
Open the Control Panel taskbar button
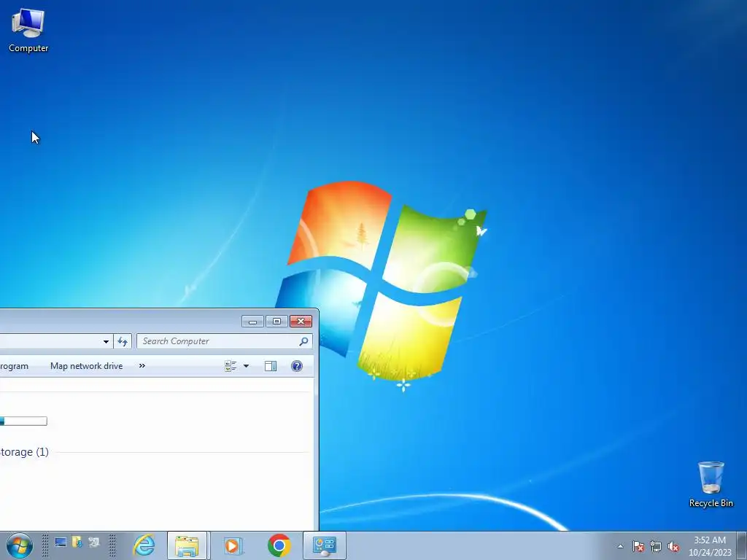pyautogui.click(x=325, y=545)
